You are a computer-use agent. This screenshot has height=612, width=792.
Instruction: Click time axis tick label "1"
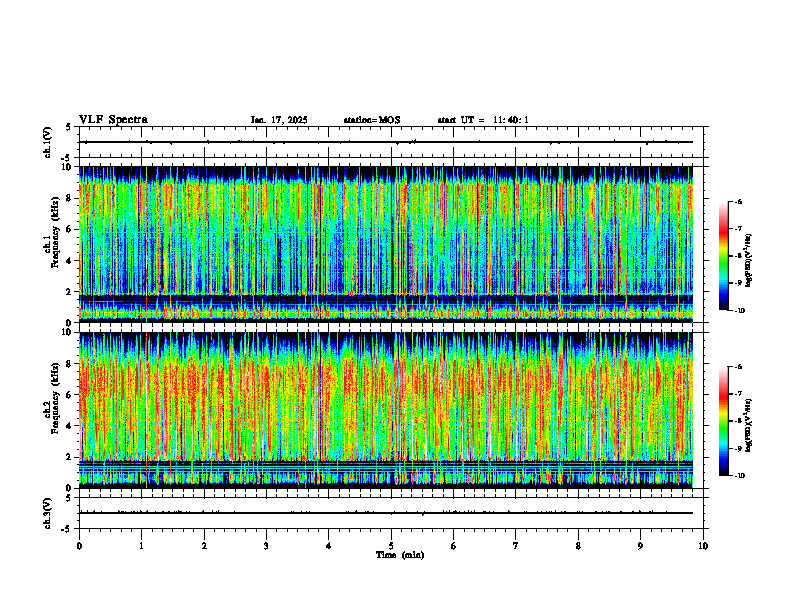(x=141, y=546)
